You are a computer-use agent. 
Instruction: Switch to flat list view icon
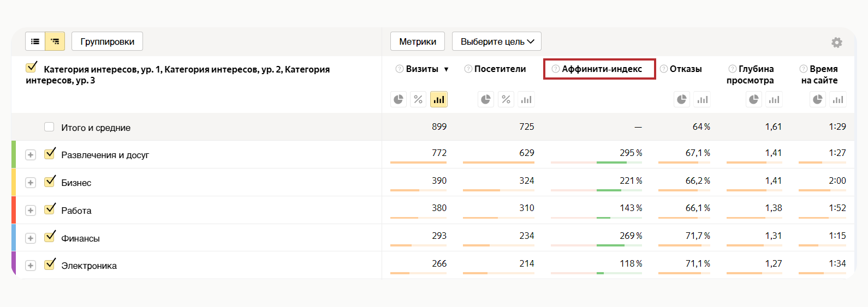click(35, 41)
